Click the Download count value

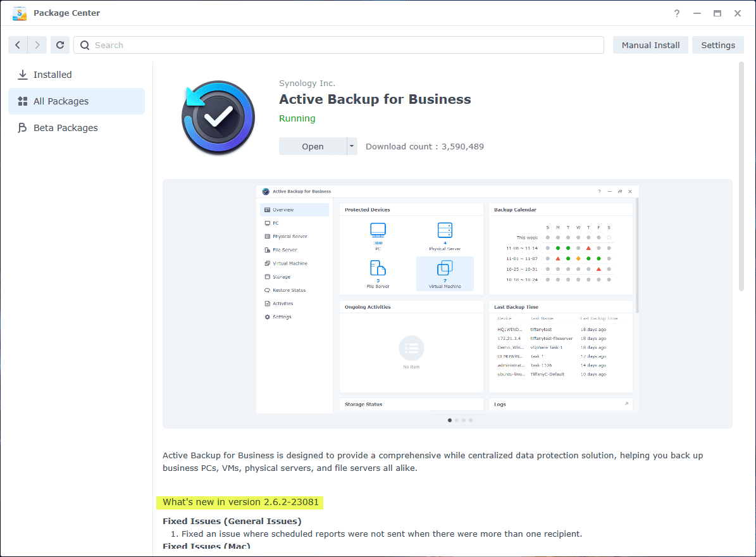tap(462, 147)
